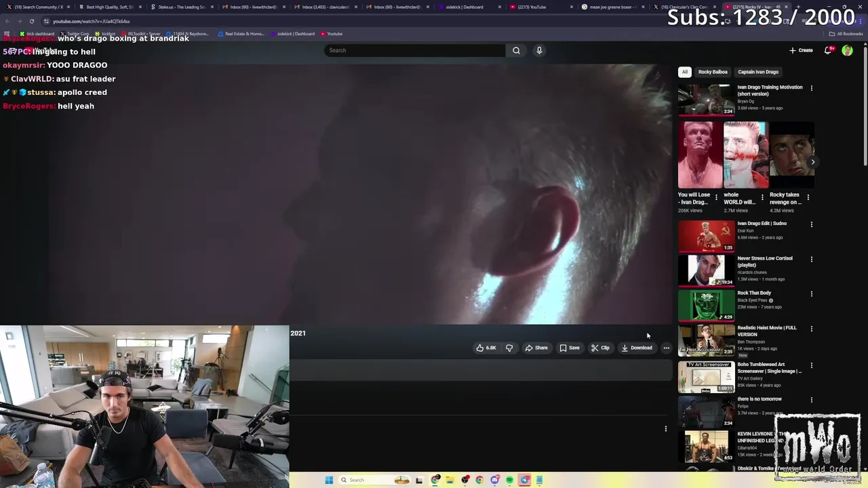
Task: Select the Rocky Balboa filter chip
Action: pyautogui.click(x=713, y=72)
